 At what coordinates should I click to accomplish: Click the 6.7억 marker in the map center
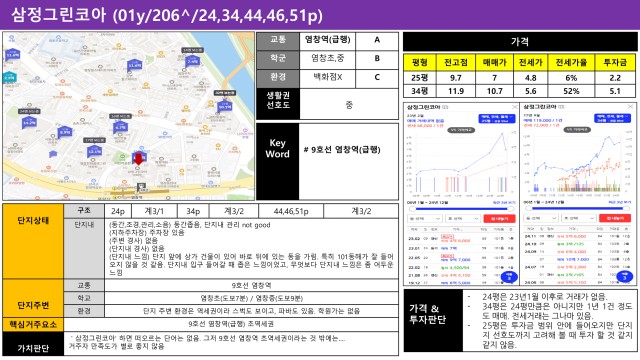120,127
